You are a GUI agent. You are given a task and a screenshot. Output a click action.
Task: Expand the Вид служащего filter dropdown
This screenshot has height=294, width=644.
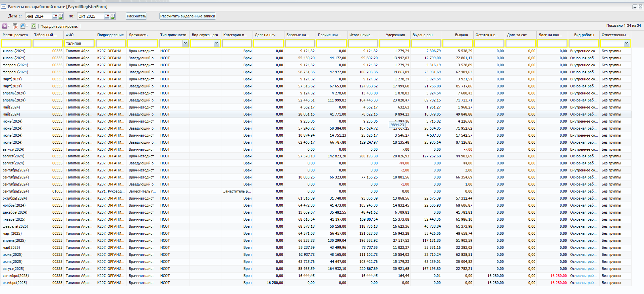(x=217, y=43)
